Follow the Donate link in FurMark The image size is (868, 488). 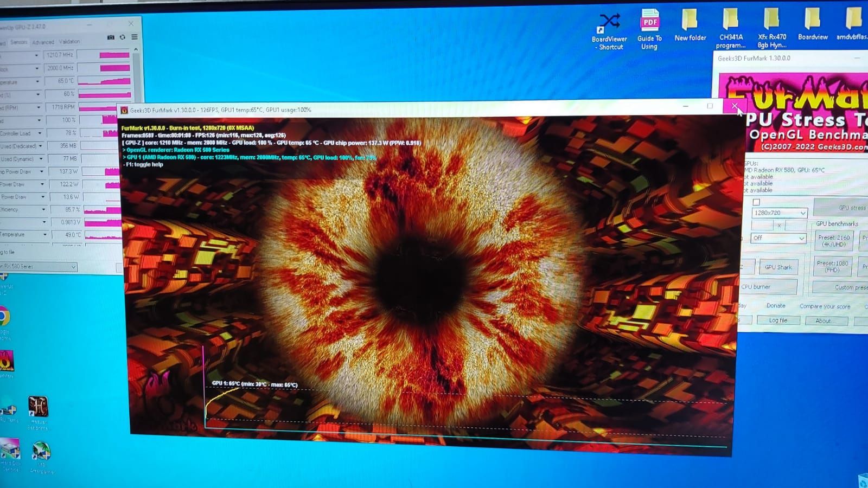click(x=776, y=306)
